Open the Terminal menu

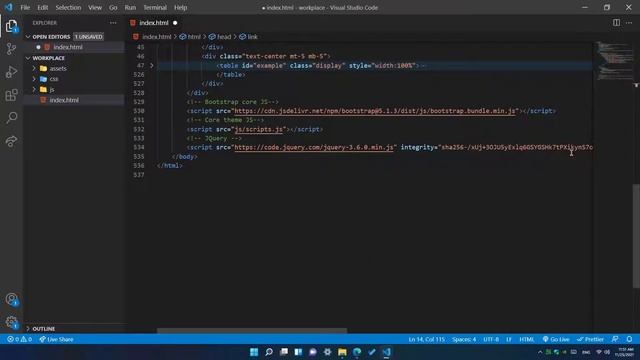[x=155, y=7]
